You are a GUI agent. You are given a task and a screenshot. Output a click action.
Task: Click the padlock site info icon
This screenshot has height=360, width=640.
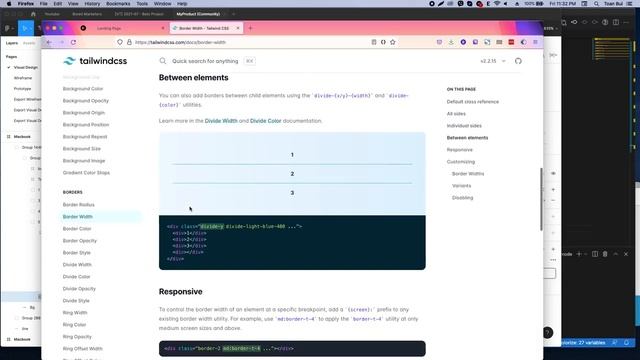[129, 42]
